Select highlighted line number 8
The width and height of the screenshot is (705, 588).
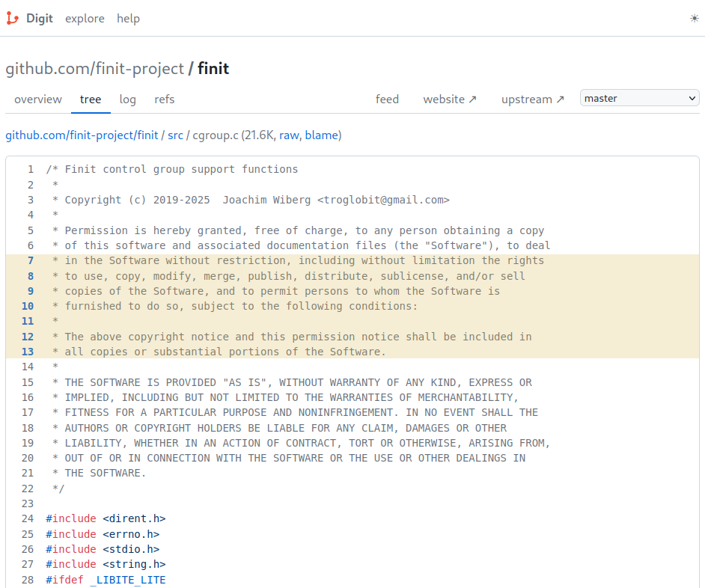point(31,276)
